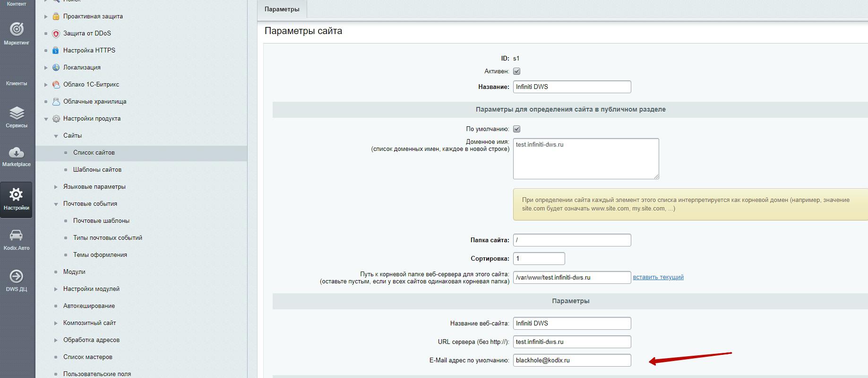Click the URL сервера field
The width and height of the screenshot is (868, 378).
tap(572, 342)
